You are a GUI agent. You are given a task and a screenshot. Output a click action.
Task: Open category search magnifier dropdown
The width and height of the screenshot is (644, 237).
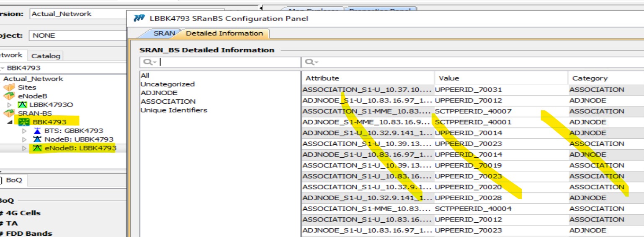click(x=149, y=62)
